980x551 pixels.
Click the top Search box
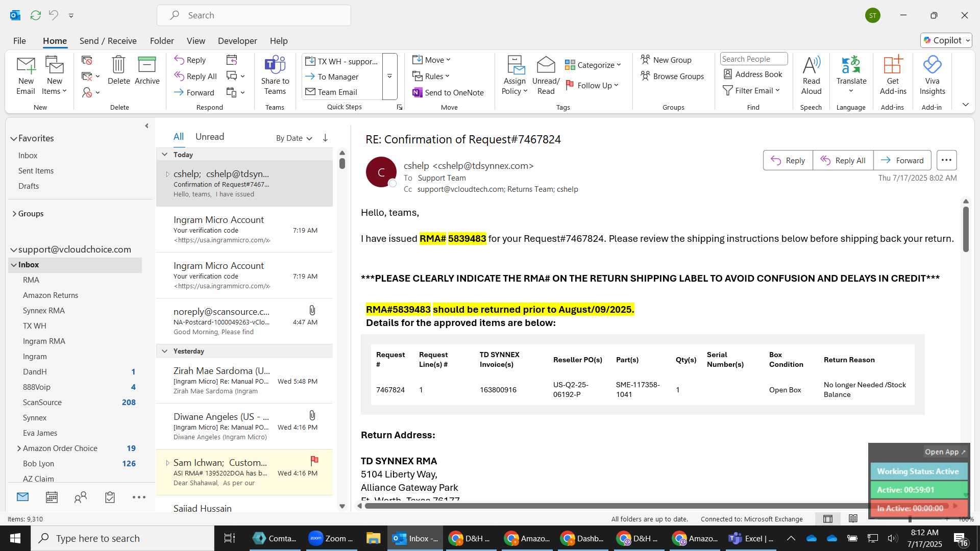point(254,15)
